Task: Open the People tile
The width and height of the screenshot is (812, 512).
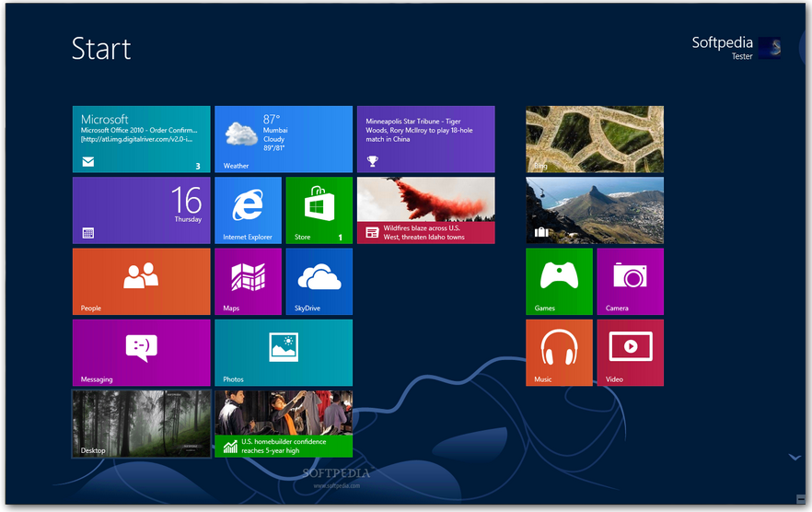Action: [x=142, y=282]
